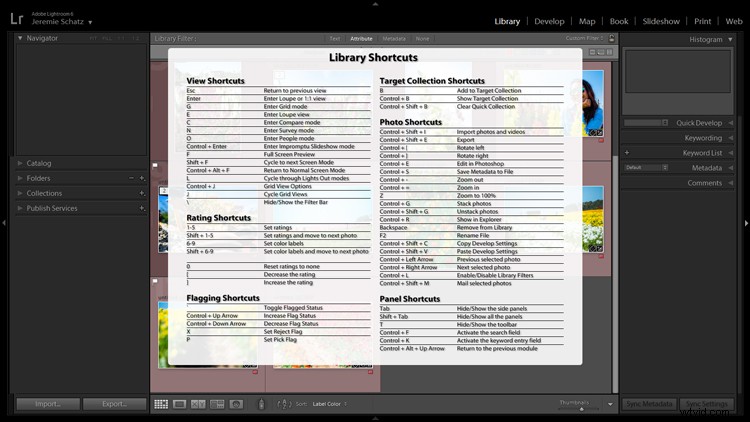The image size is (750, 422).
Task: Switch to the Library module
Action: (507, 21)
